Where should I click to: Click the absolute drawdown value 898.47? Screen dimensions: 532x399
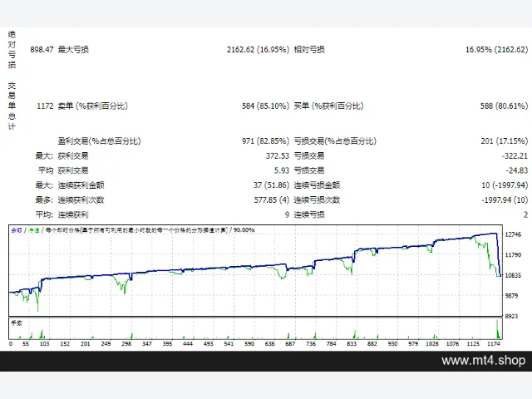pyautogui.click(x=42, y=50)
